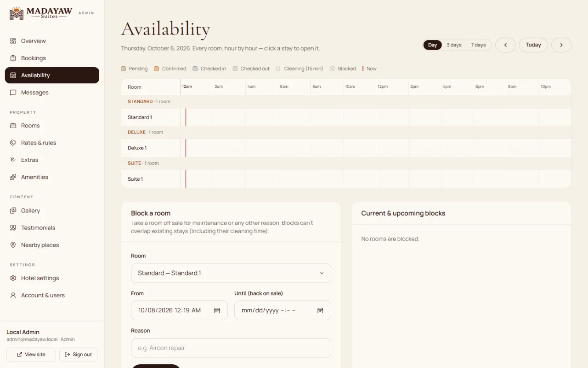The image size is (588, 368).
Task: Open Testimonials page
Action: [52, 228]
